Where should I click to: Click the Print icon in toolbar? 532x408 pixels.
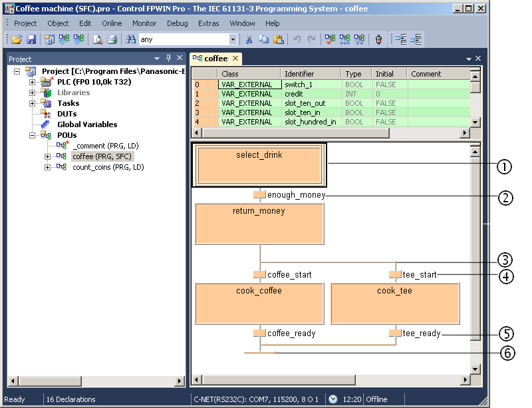(112, 40)
